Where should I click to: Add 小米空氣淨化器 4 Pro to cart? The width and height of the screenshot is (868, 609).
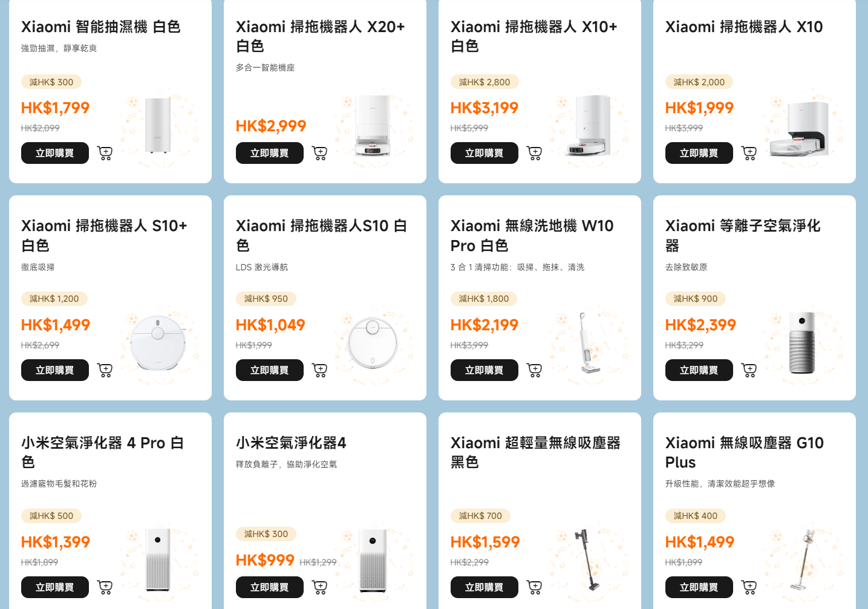tap(105, 587)
